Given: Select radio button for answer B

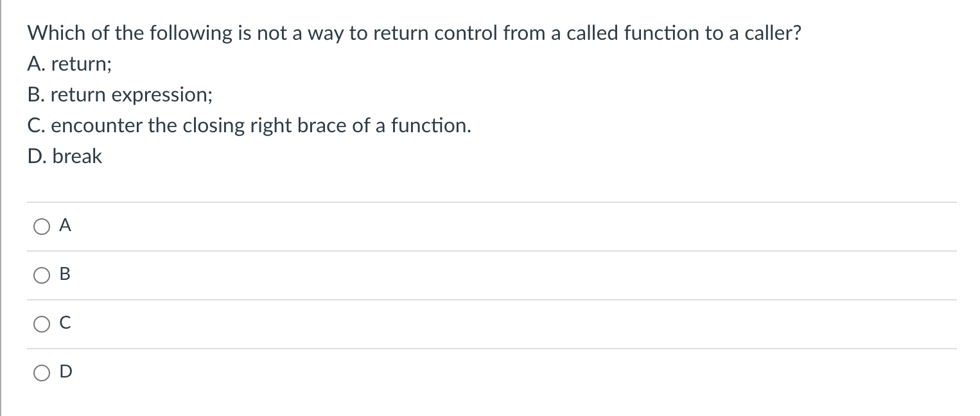Looking at the screenshot, I should pyautogui.click(x=41, y=275).
